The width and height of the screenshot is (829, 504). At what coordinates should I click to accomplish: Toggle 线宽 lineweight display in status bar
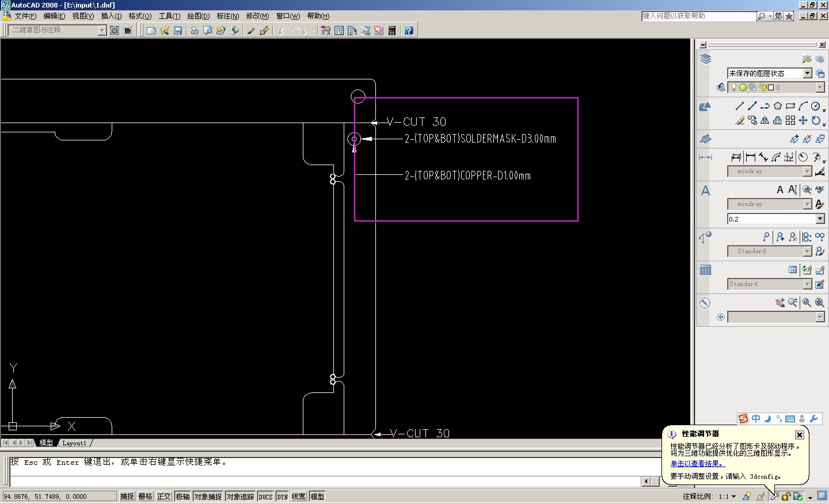coord(298,496)
